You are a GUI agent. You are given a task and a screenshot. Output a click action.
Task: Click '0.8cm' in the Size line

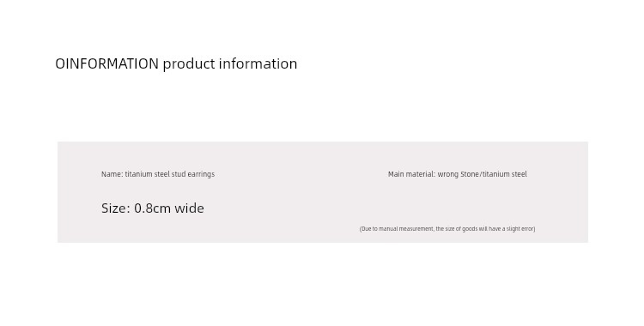152,208
